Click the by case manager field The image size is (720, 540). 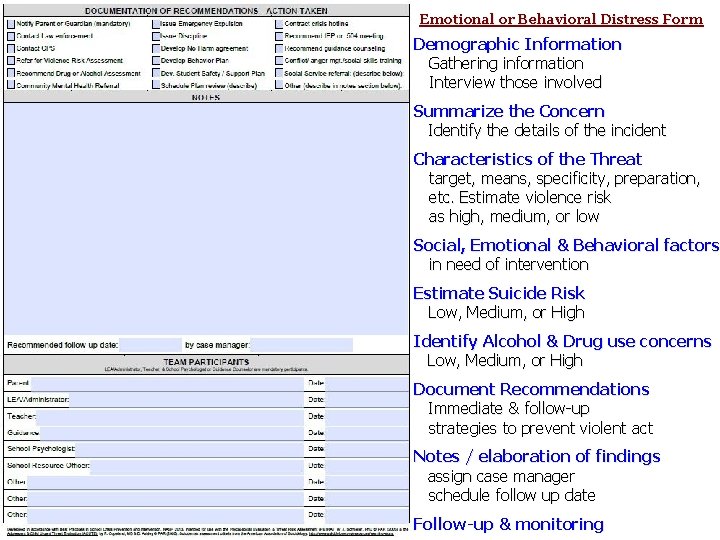[x=302, y=345]
